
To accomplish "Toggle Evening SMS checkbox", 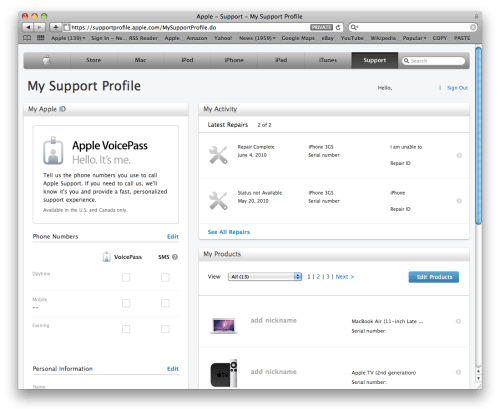I will coord(165,329).
